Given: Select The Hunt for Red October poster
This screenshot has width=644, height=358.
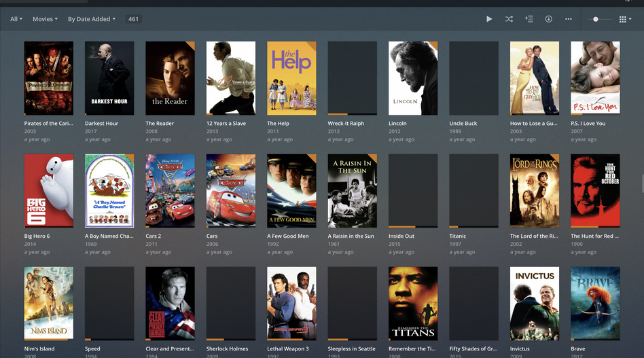Looking at the screenshot, I should point(595,191).
